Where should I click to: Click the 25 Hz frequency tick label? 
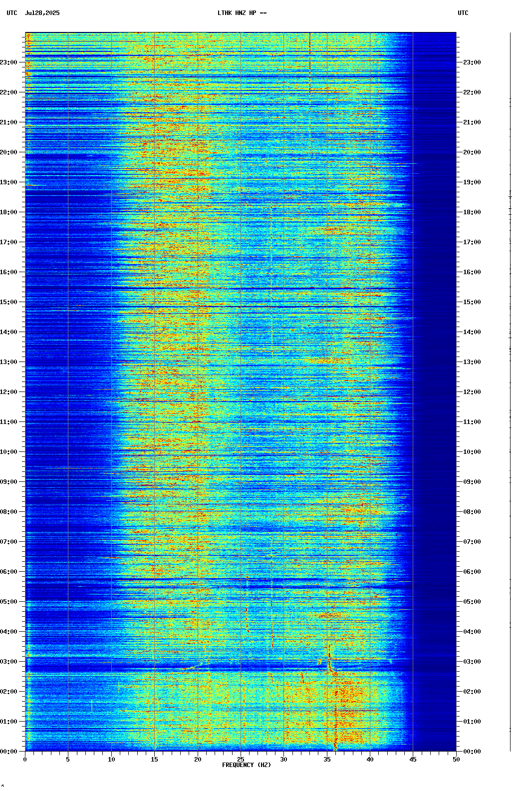[241, 760]
